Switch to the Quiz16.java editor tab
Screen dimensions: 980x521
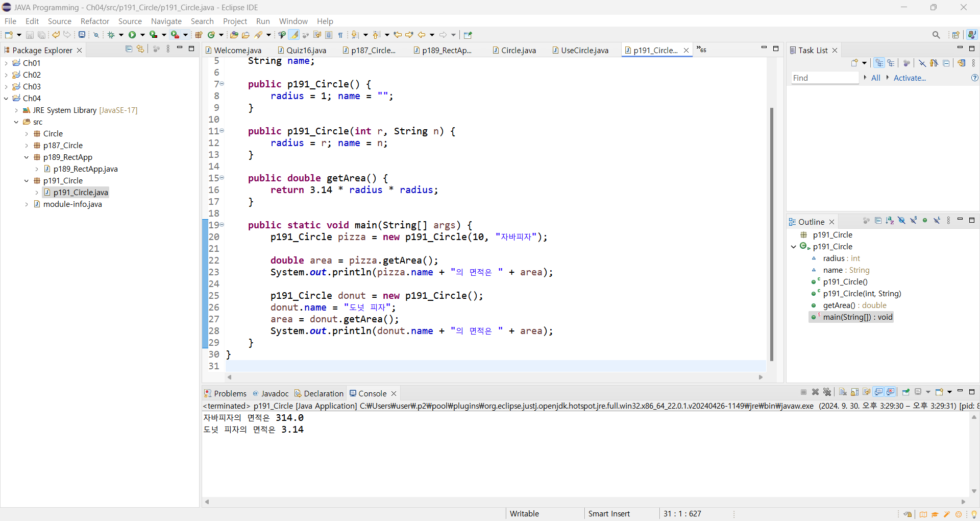[x=302, y=50]
